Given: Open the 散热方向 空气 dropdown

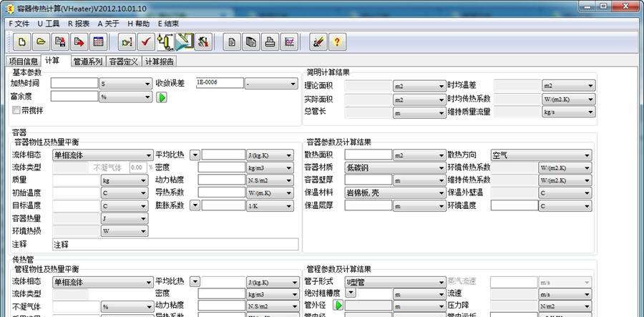Looking at the screenshot, I should [542, 155].
